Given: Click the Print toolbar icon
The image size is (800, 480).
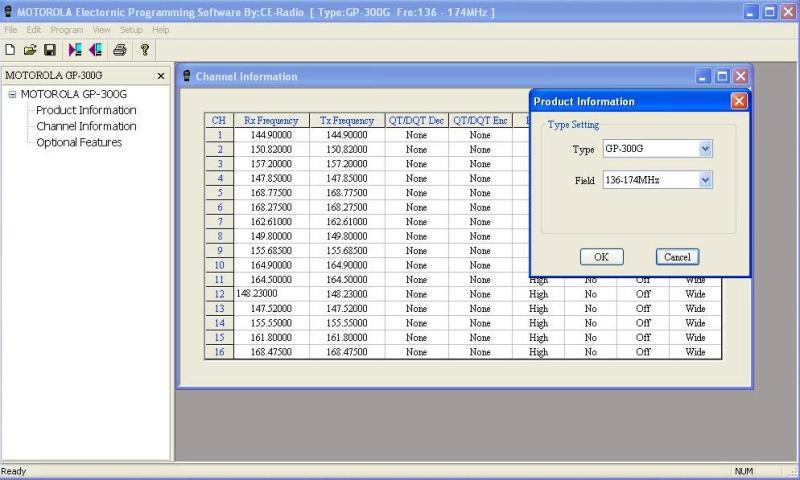Looking at the screenshot, I should click(x=120, y=49).
